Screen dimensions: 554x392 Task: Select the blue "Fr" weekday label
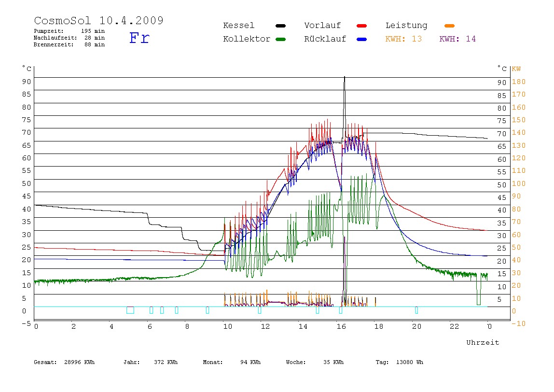(x=139, y=38)
